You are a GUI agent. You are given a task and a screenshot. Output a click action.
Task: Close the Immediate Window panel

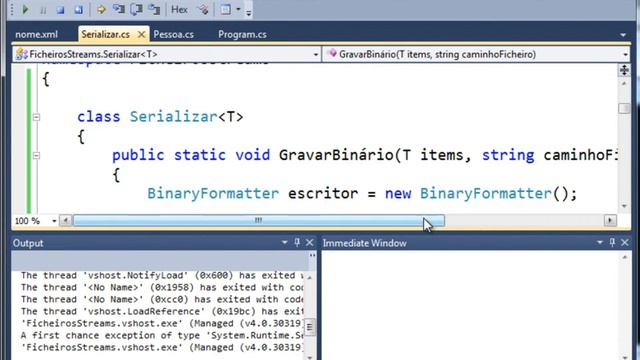click(625, 243)
